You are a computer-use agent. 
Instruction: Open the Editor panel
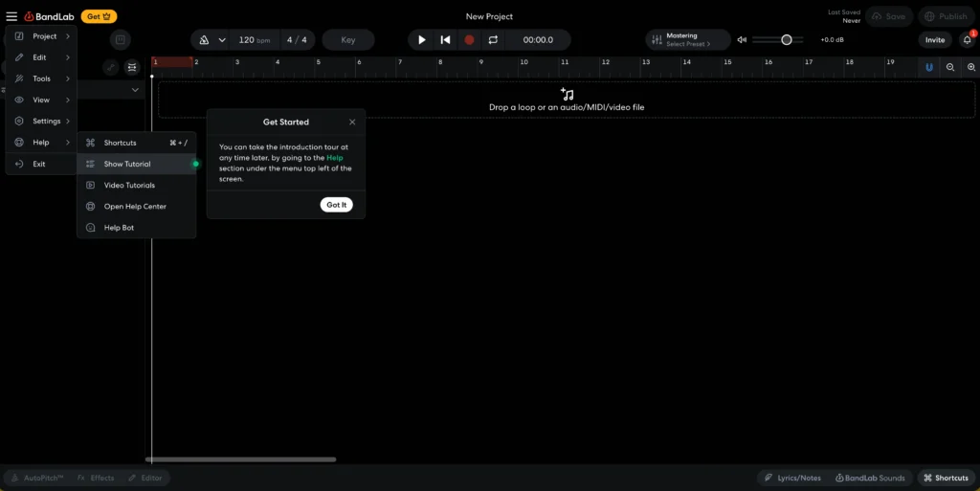tap(145, 478)
